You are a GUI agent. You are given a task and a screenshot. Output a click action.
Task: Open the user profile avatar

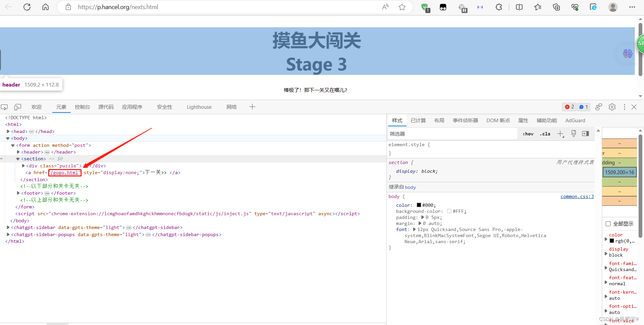(x=613, y=7)
